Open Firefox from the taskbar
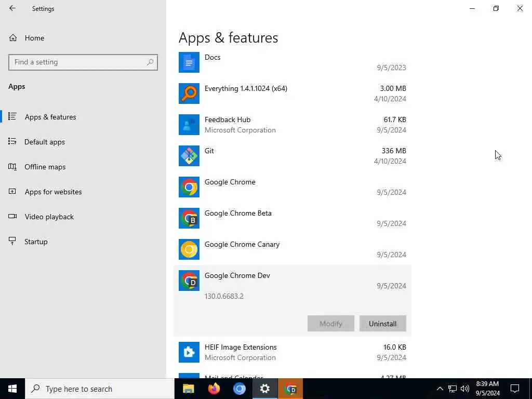 [214, 389]
